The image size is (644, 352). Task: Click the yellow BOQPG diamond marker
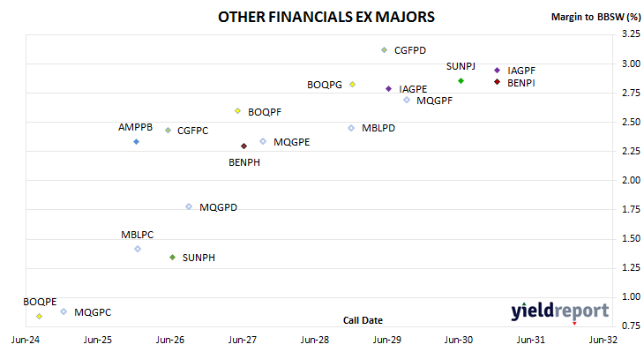point(352,84)
